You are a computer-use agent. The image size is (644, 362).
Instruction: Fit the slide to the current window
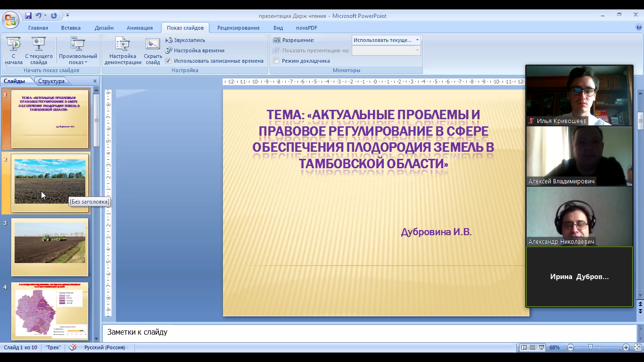pyautogui.click(x=637, y=347)
